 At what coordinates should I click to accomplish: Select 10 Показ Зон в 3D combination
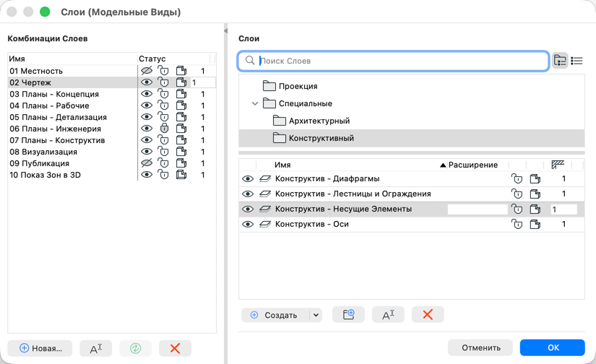tap(46, 175)
